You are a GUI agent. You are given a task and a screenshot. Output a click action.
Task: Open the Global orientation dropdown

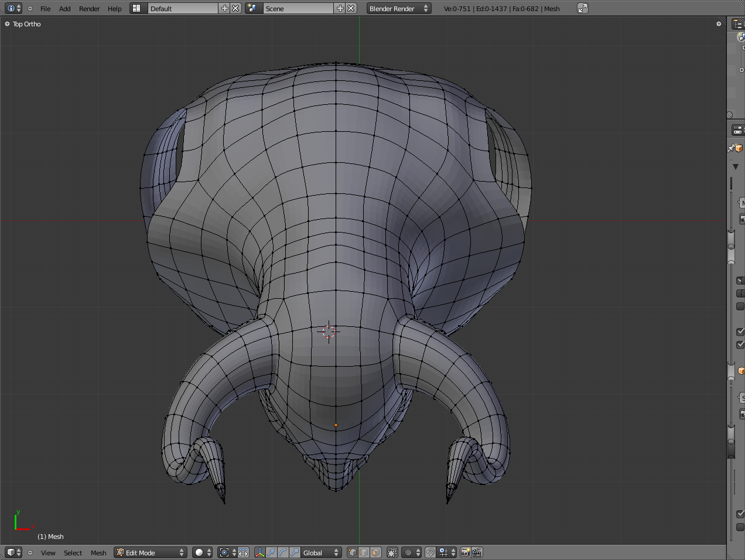[x=320, y=552]
